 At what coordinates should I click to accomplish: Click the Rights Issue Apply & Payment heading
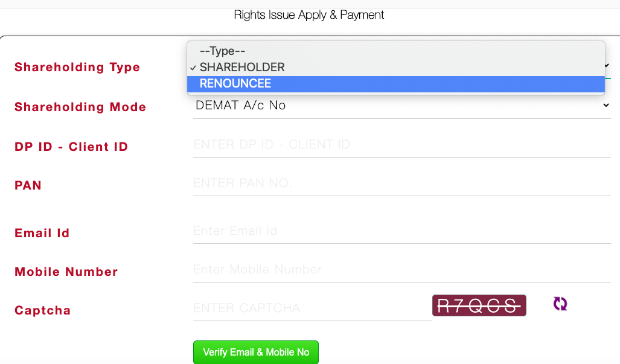[309, 15]
